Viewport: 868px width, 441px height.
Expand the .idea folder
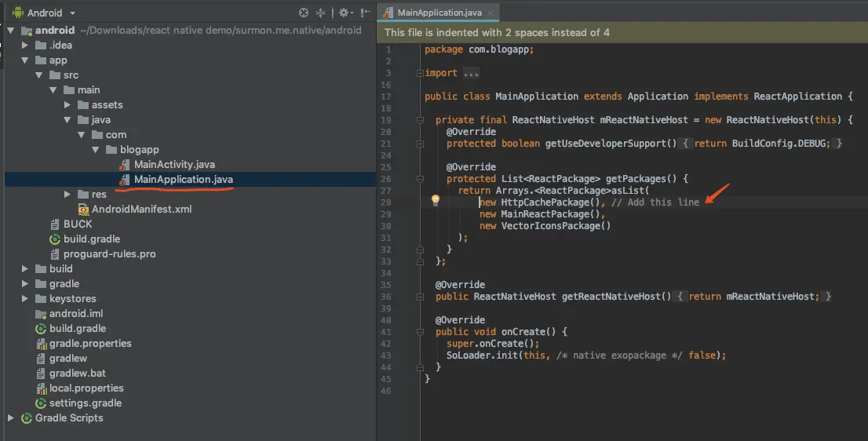point(25,46)
